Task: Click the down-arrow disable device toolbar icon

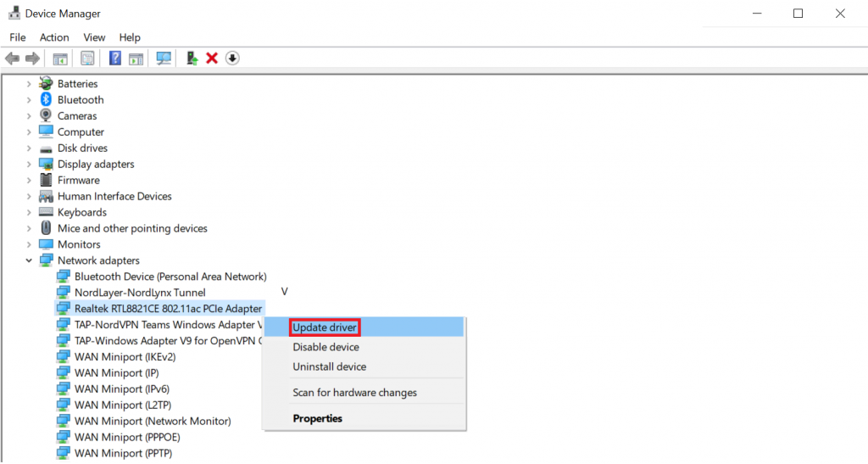Action: click(232, 59)
